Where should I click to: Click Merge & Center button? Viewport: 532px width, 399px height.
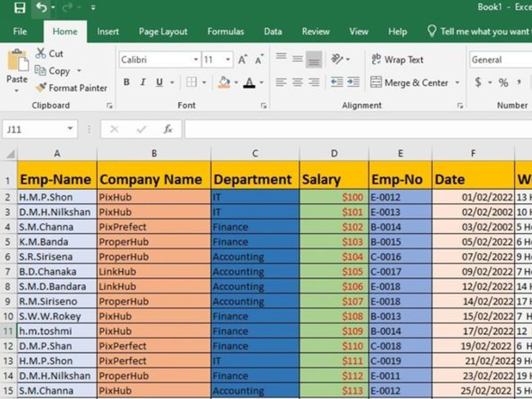point(410,82)
